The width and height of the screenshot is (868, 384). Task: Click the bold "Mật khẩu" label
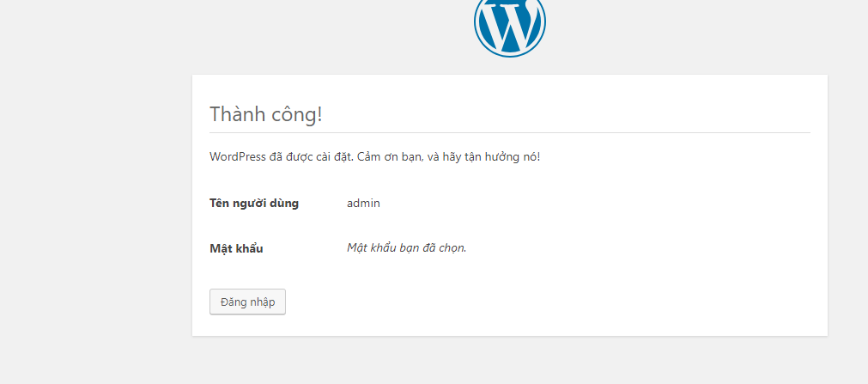click(x=236, y=248)
